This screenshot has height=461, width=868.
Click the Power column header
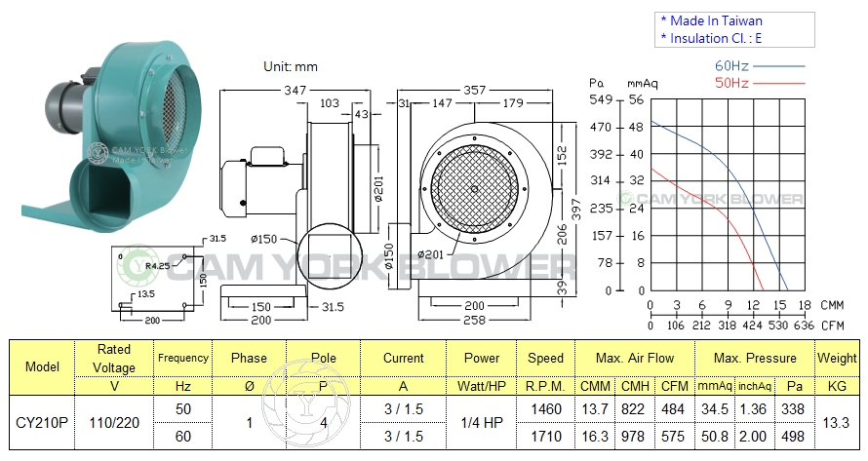pos(482,358)
